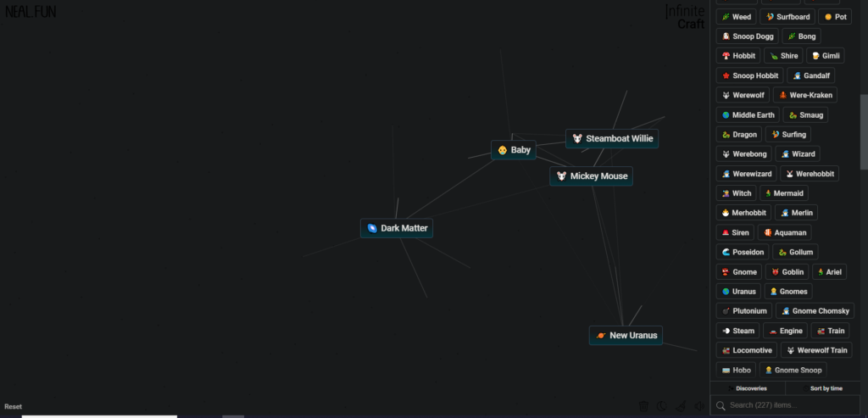Click the Steam item

pos(737,331)
